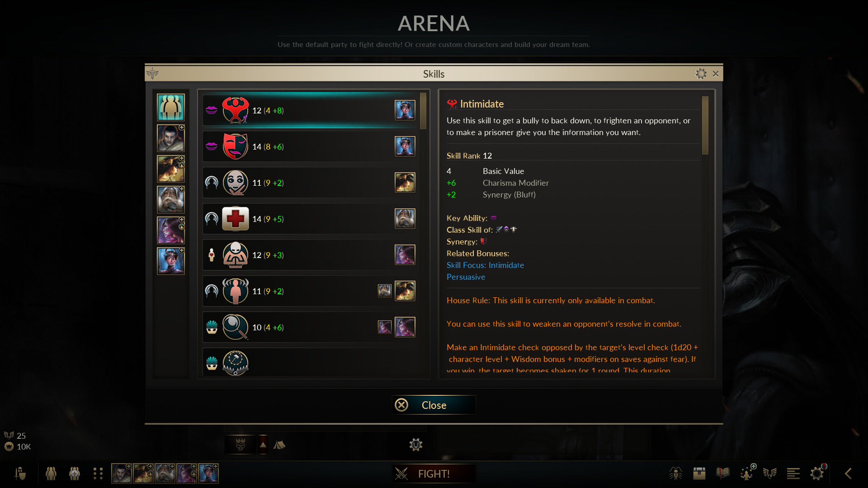Open the wings emblem icon in bottom bar
This screenshot has width=868, height=488.
point(770,473)
